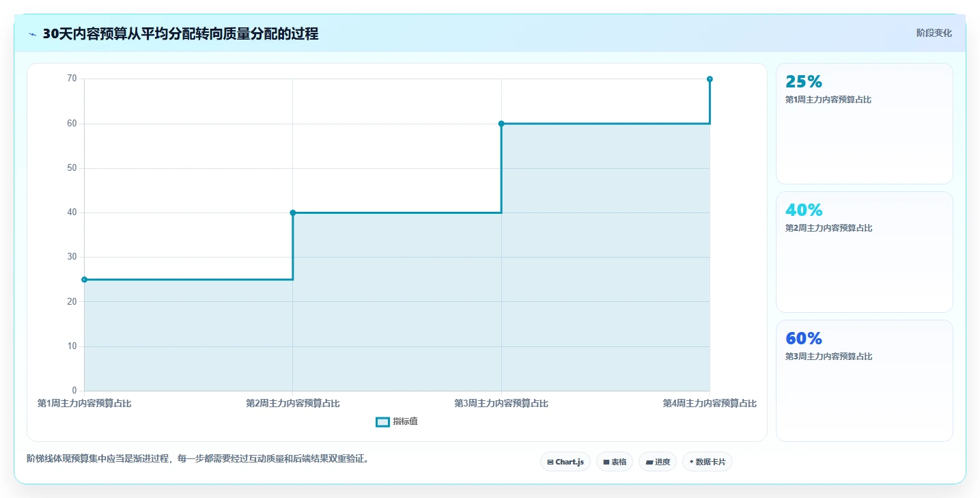This screenshot has width=980, height=498.
Task: Click the 指标值 legend text
Action: (x=405, y=422)
